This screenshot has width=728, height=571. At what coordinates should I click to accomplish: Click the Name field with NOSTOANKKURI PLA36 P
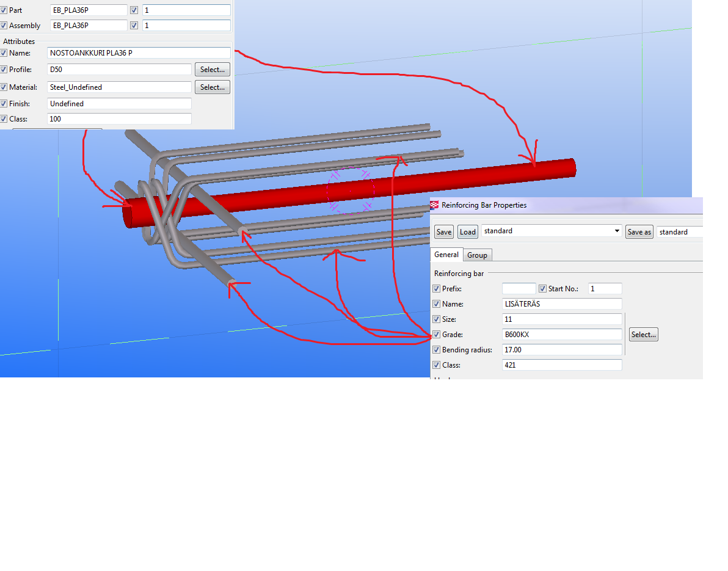(x=139, y=53)
